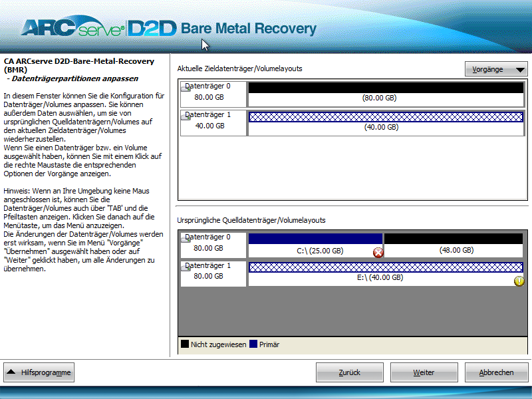532x399 pixels.
Task: Expand the Hilfsprogramme utilities menu
Action: click(39, 372)
